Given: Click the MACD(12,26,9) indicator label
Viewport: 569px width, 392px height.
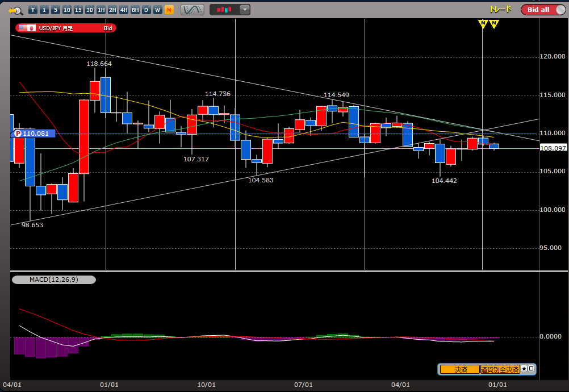Looking at the screenshot, I should pos(54,280).
